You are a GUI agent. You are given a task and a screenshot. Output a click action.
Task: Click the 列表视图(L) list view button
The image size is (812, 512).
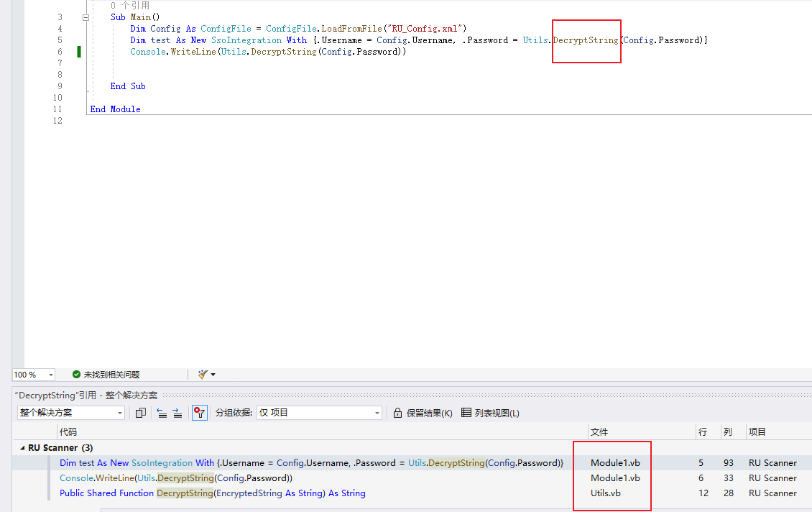pos(490,413)
